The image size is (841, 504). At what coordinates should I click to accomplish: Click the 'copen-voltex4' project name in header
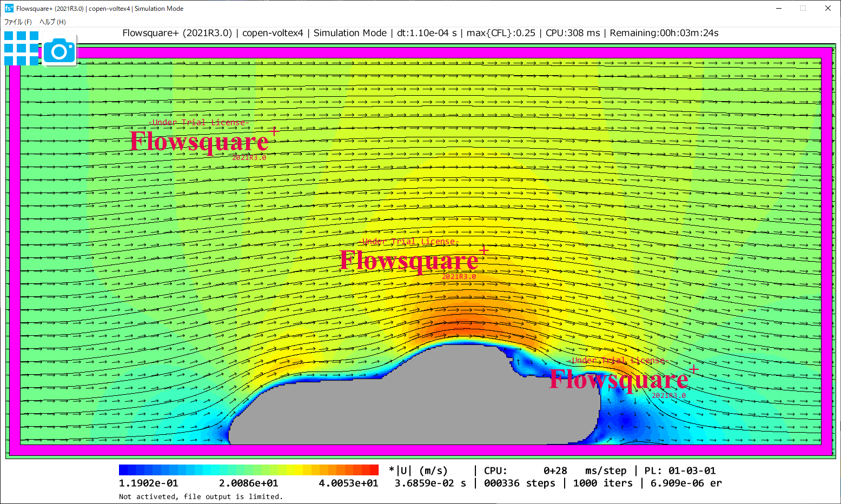coord(273,33)
